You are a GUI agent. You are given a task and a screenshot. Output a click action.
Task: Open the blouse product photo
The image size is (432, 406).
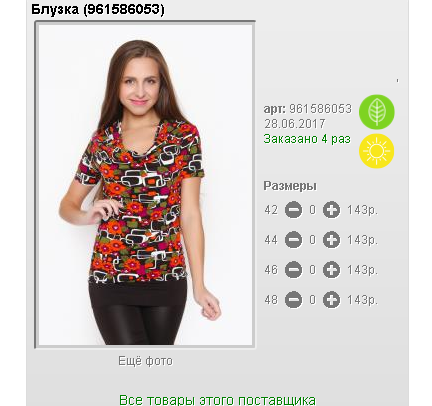145,184
